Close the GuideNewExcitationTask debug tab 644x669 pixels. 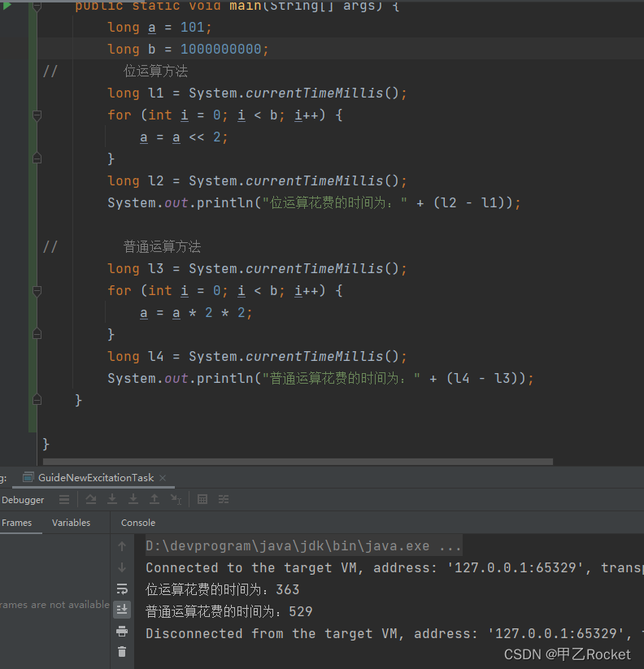(x=163, y=478)
